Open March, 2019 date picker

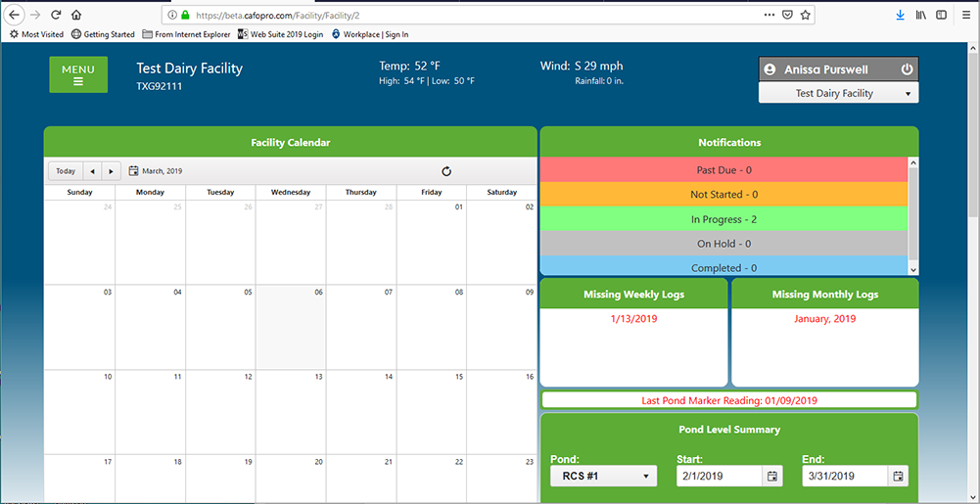(x=156, y=171)
